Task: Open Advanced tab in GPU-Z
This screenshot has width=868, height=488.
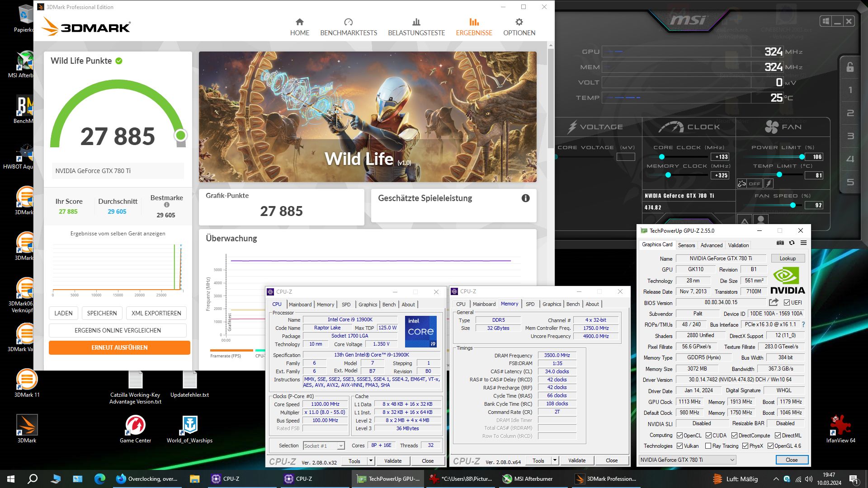Action: 711,245
